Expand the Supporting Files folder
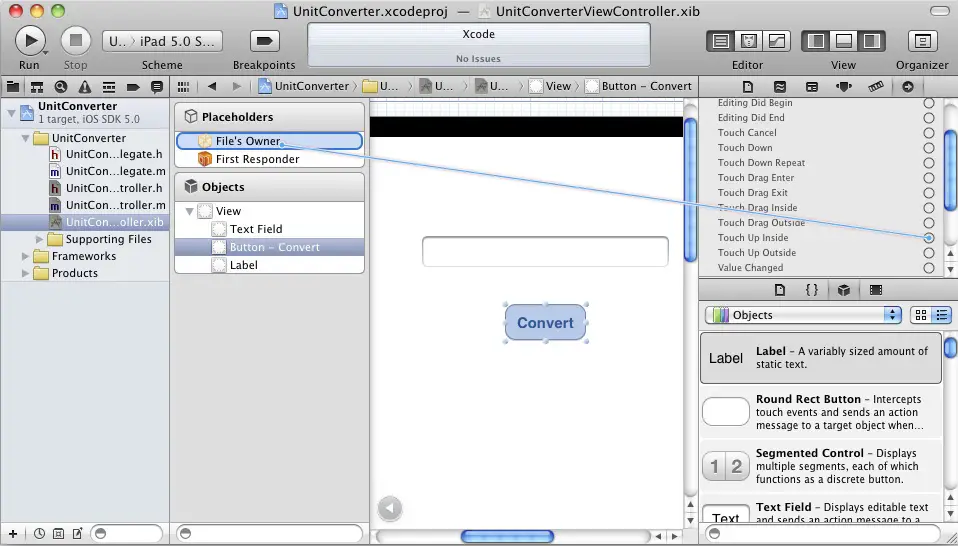958x546 pixels. point(41,240)
